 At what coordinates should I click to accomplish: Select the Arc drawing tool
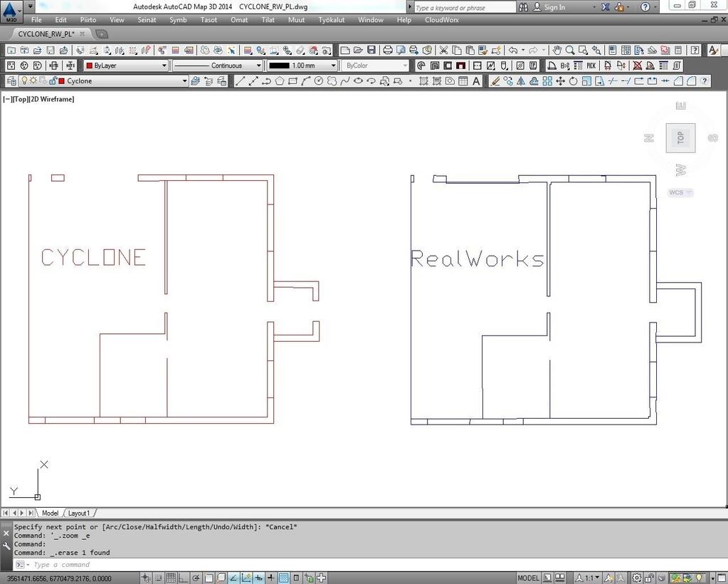coord(305,81)
